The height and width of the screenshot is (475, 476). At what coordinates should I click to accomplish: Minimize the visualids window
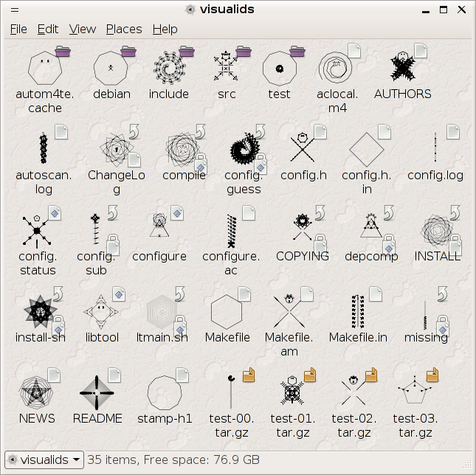[426, 10]
